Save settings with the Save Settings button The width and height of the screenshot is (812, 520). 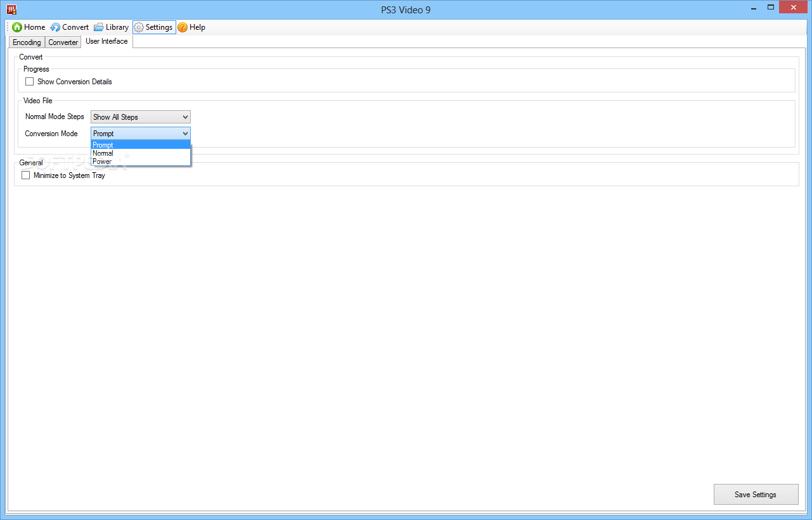pos(756,495)
